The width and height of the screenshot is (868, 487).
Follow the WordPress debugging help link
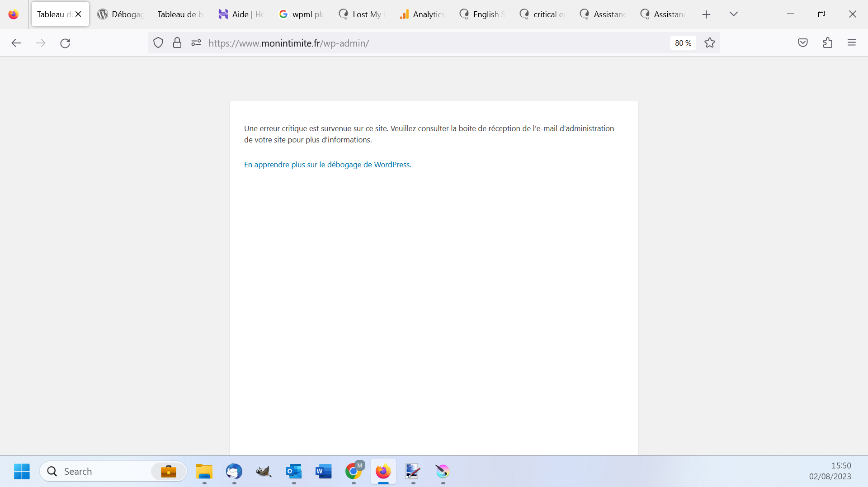(328, 165)
